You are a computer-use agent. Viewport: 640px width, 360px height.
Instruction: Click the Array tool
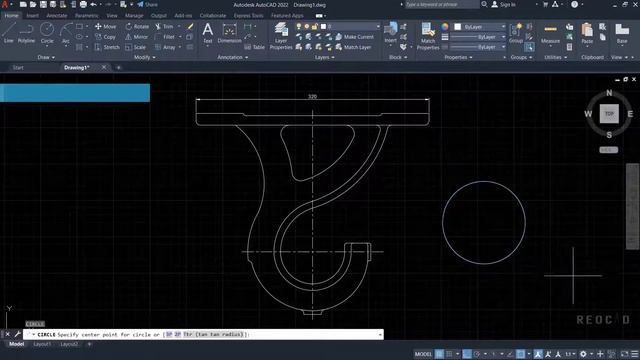coord(165,47)
